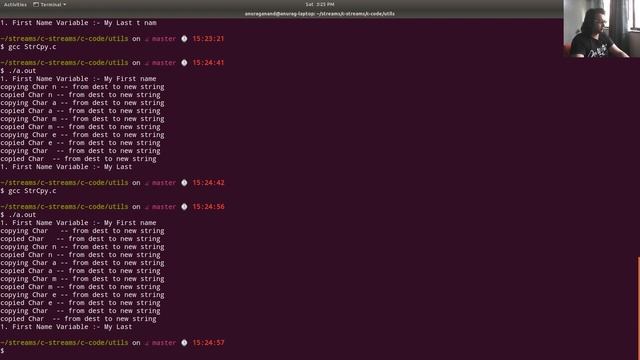This screenshot has height=360, width=640.
Task: Click the timestamp 15:24:42
Action: pos(208,183)
